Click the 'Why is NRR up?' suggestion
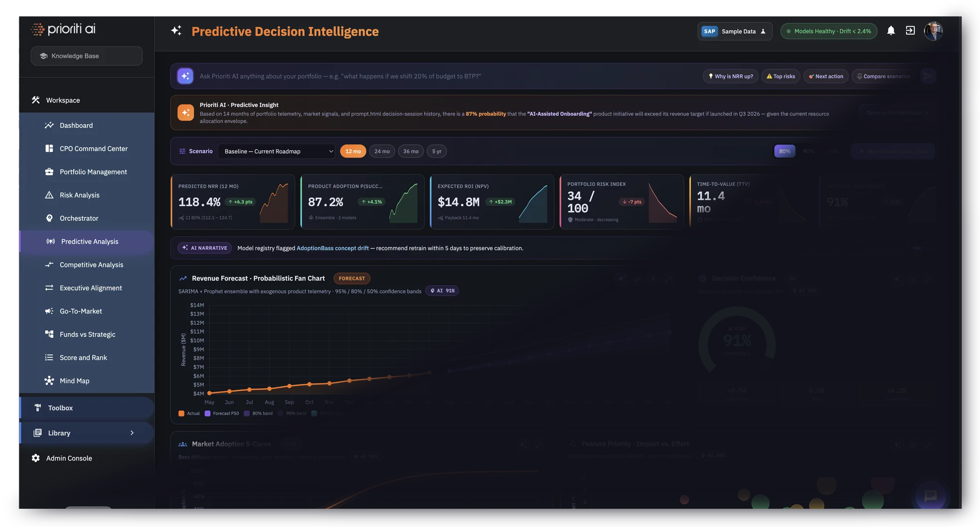Viewport: 980px width, 527px height. 730,76
